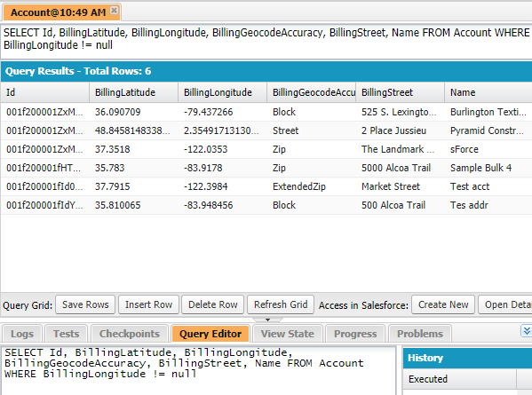Screen dimensions: 532x395
Task: Open the View State tab
Action: tap(288, 334)
